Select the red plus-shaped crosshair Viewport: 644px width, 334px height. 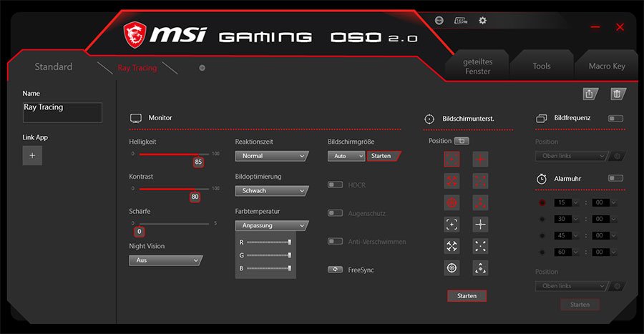pos(480,159)
